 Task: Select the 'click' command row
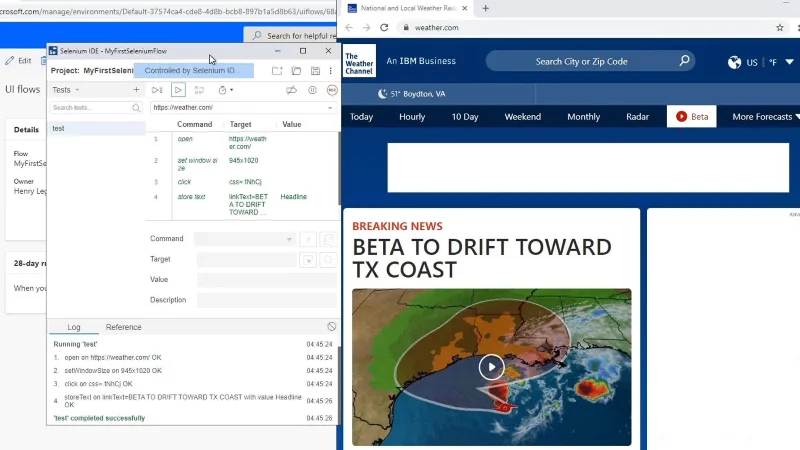(242, 182)
